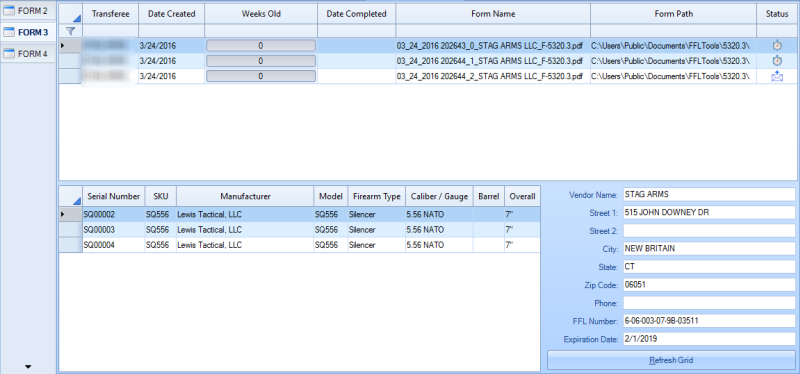Screen dimensions: 800x374
Task: Click the State field CT
Action: [709, 267]
